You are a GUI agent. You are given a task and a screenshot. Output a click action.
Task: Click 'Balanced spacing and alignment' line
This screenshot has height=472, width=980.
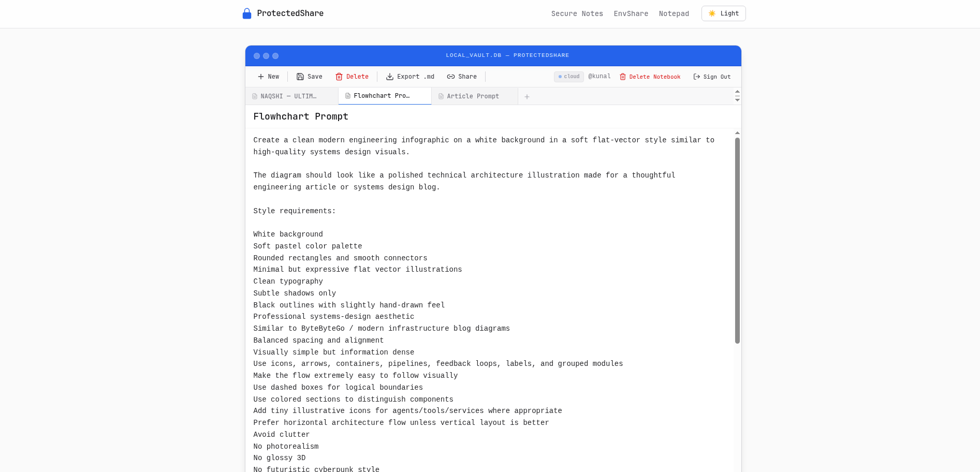point(318,341)
